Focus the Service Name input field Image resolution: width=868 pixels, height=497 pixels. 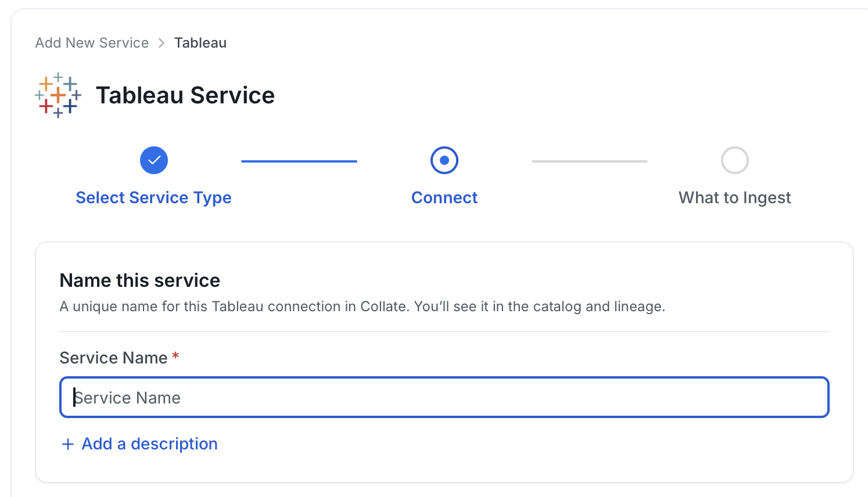click(x=444, y=398)
